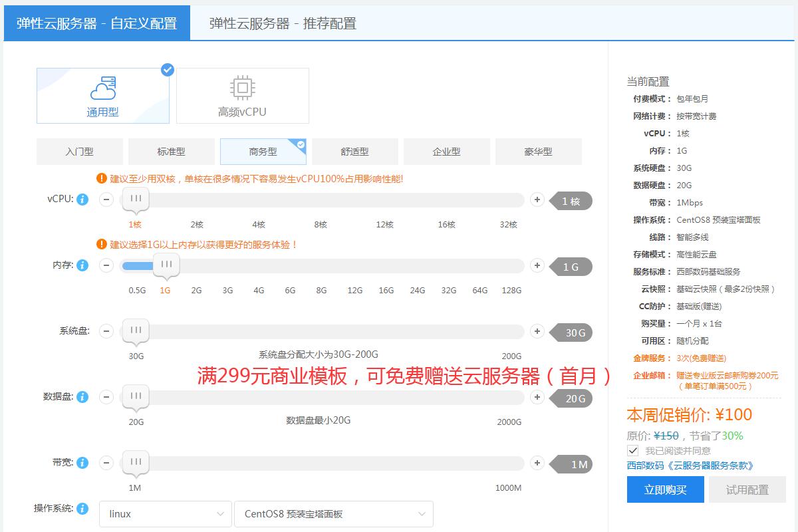Screen dimensions: 798x532
Task: Click the 数据盘 slider handle
Action: 136,397
